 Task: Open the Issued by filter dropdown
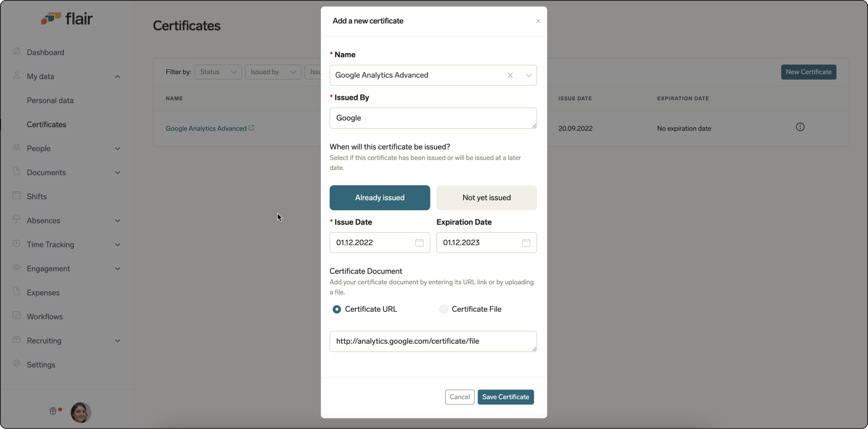[273, 72]
